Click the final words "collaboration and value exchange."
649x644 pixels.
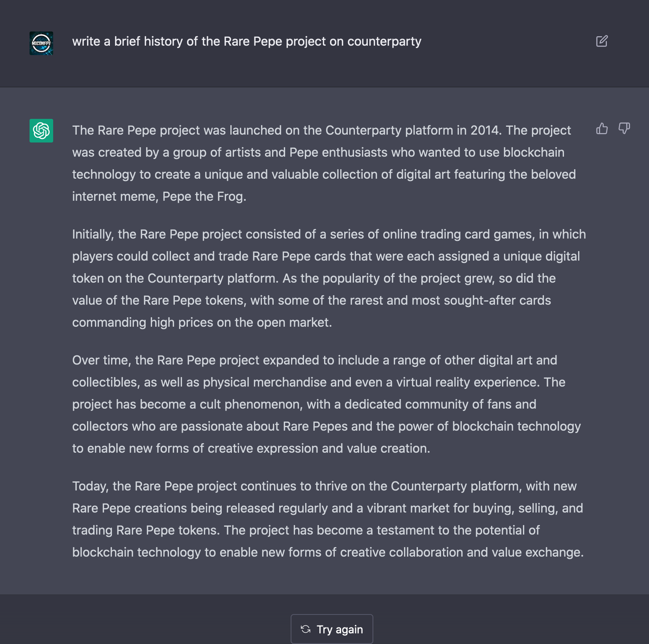point(486,552)
